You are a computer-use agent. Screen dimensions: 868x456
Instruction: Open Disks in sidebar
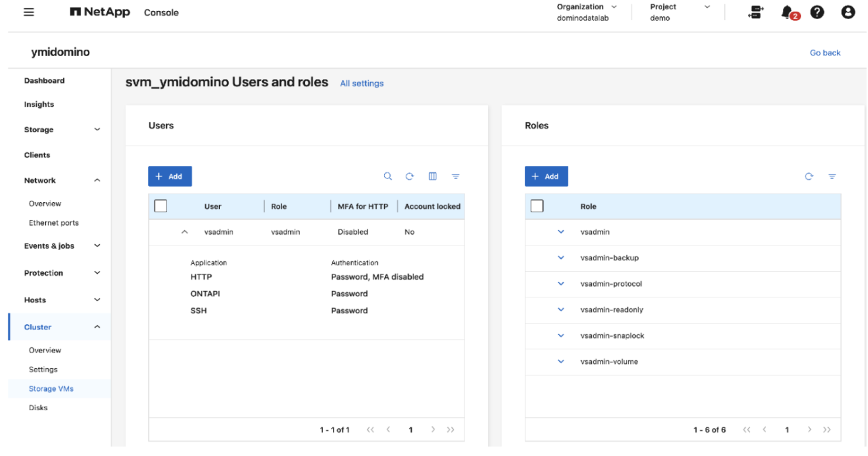[x=38, y=408]
